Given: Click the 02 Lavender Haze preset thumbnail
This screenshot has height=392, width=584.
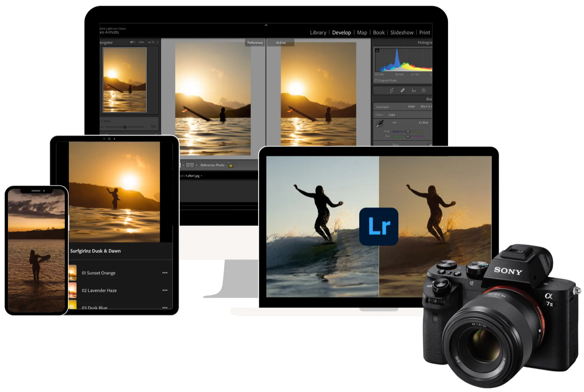Looking at the screenshot, I should [73, 290].
